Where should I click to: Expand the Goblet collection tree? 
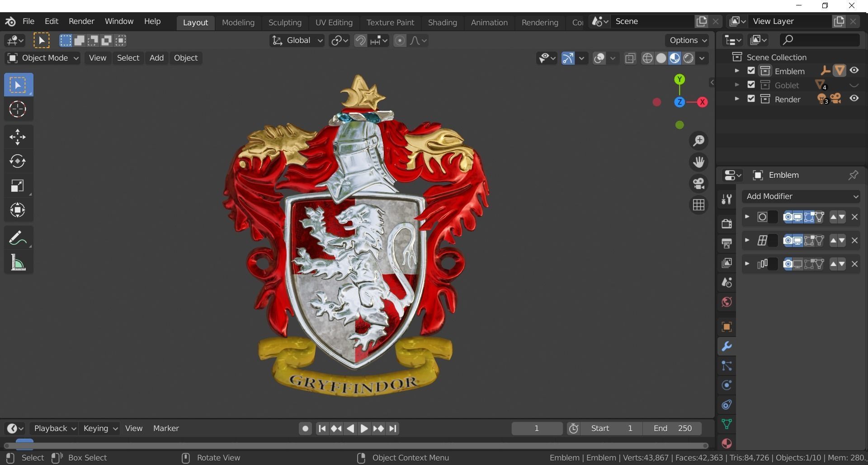coord(737,85)
